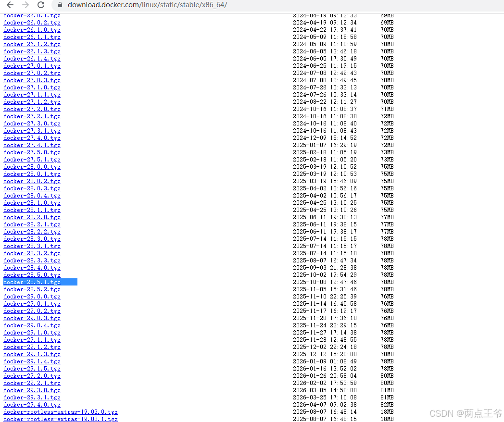Download docker-27.0.2.tgz
The image size is (504, 422).
click(x=32, y=73)
